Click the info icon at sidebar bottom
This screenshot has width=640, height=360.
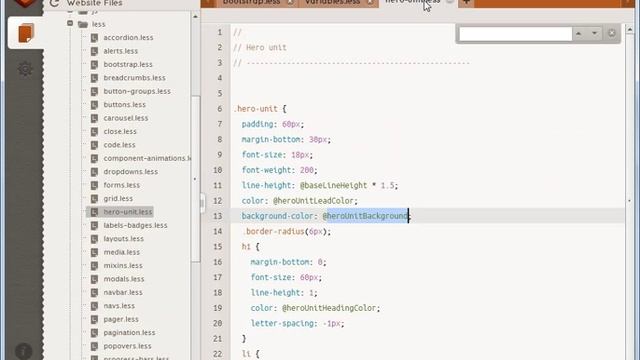(24, 351)
